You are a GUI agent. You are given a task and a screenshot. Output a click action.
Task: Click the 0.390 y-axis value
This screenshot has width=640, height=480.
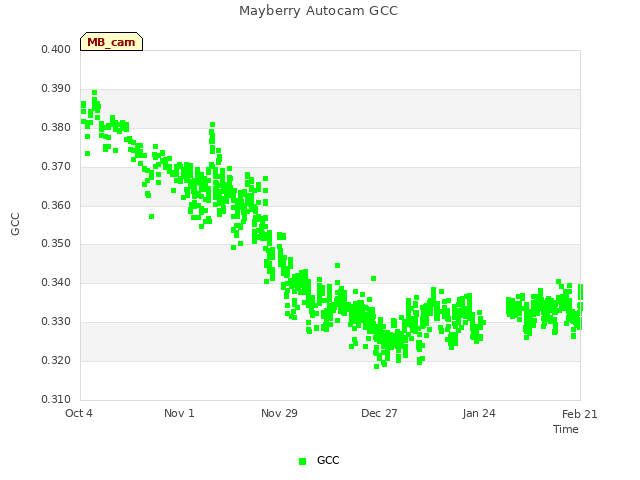(56, 89)
